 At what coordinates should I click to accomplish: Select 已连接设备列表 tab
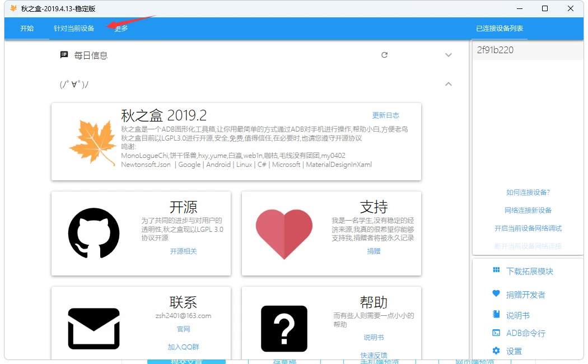(500, 29)
